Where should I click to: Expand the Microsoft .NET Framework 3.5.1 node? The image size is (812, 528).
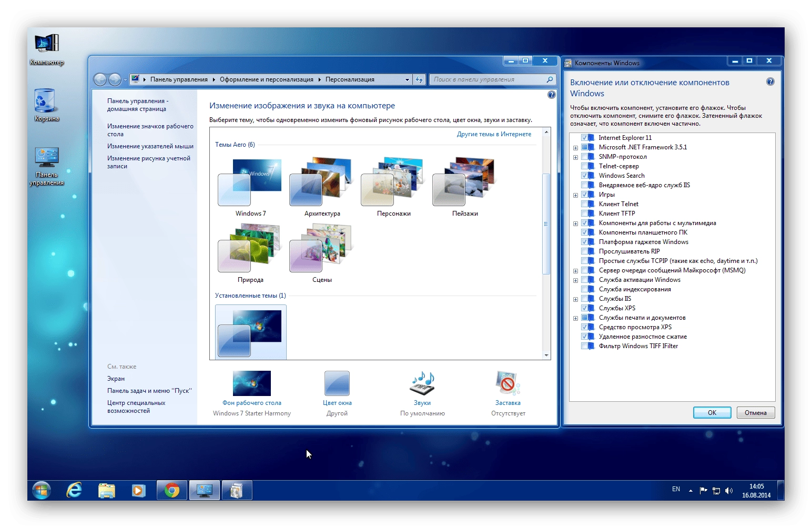pos(575,148)
